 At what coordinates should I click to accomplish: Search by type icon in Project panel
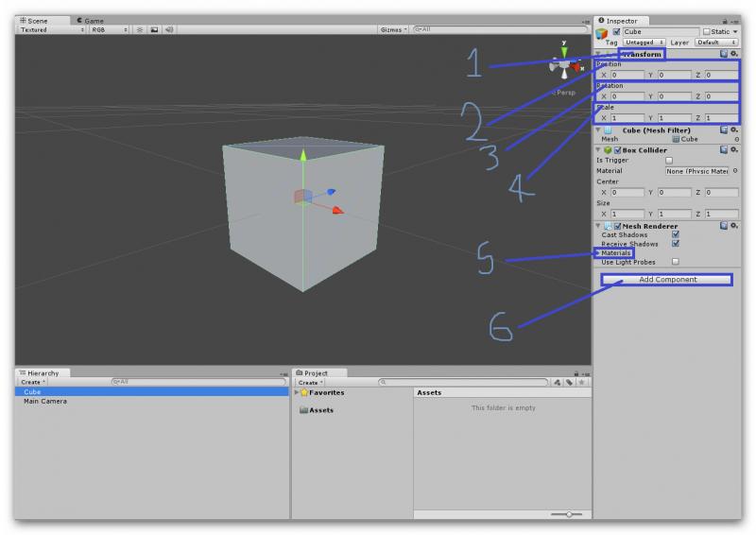tap(558, 383)
